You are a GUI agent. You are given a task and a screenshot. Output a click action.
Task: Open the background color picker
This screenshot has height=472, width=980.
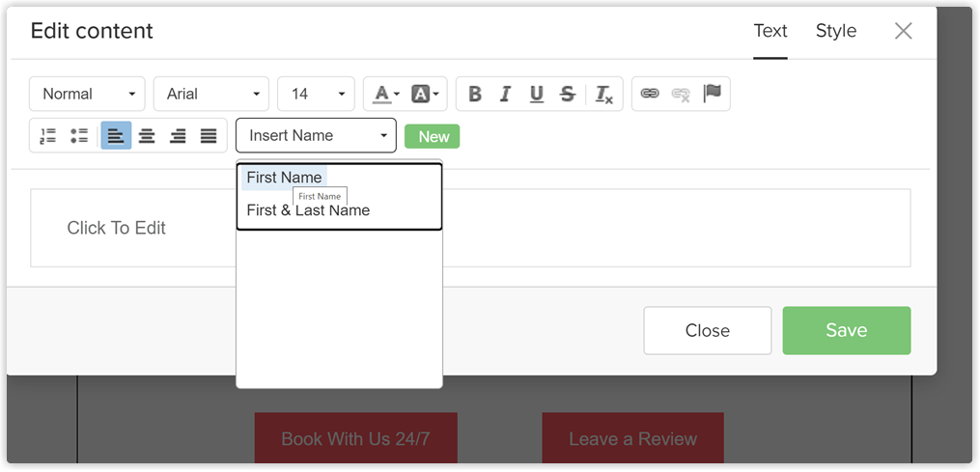coord(425,95)
